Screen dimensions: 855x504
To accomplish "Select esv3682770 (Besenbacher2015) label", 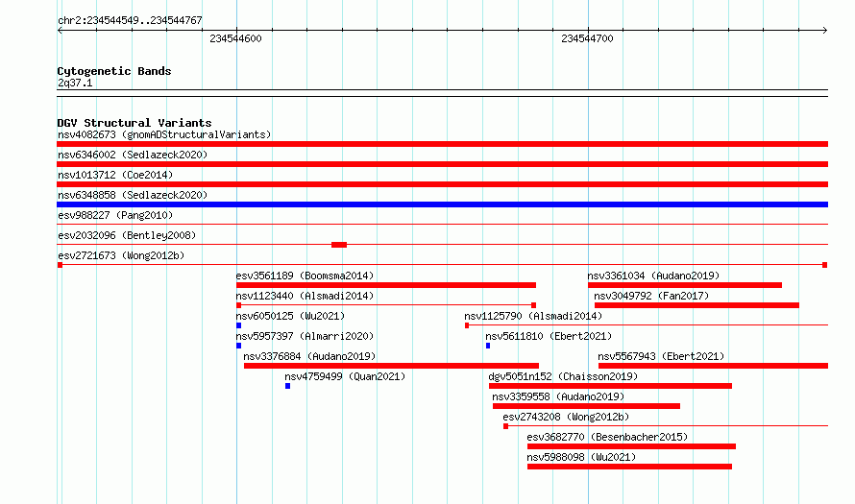I will tap(607, 437).
